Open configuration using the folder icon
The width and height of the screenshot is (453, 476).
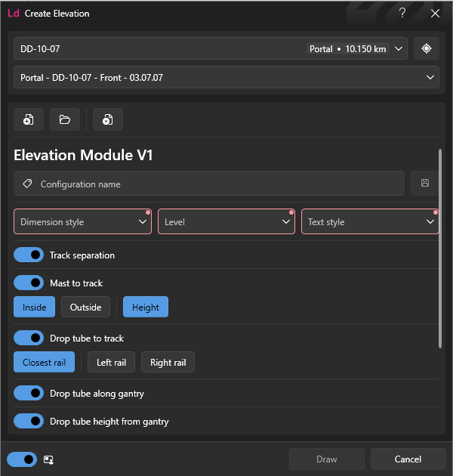point(65,119)
